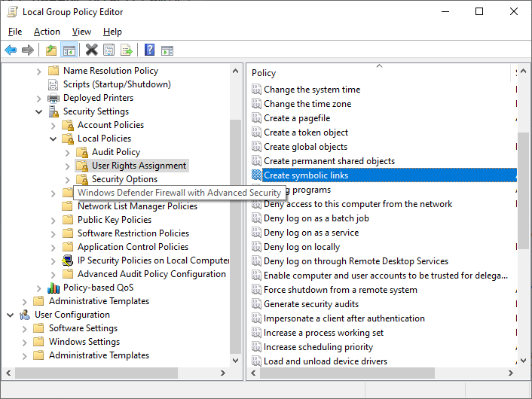Image resolution: width=532 pixels, height=399 pixels.
Task: Expand the Application Control Policies node
Action: coord(54,248)
